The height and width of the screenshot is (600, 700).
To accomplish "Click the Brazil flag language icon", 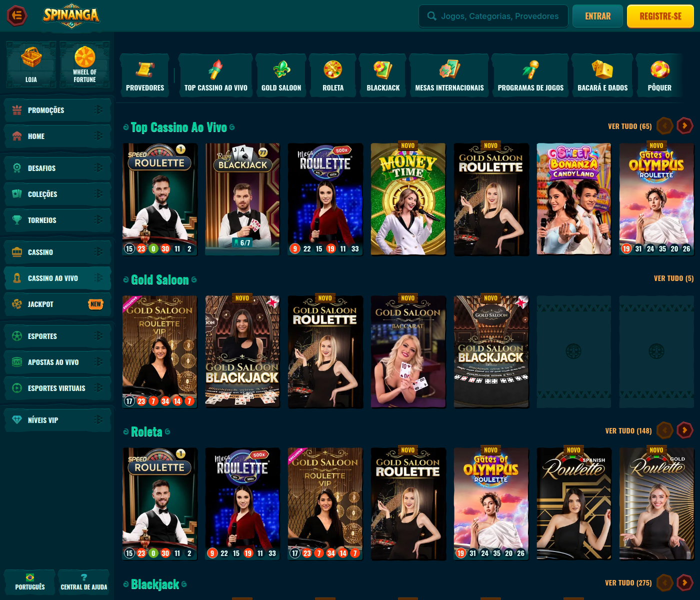I will tap(30, 577).
